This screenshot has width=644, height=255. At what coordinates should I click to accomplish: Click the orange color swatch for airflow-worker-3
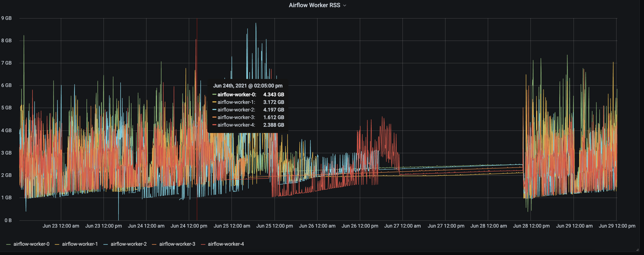pos(154,244)
